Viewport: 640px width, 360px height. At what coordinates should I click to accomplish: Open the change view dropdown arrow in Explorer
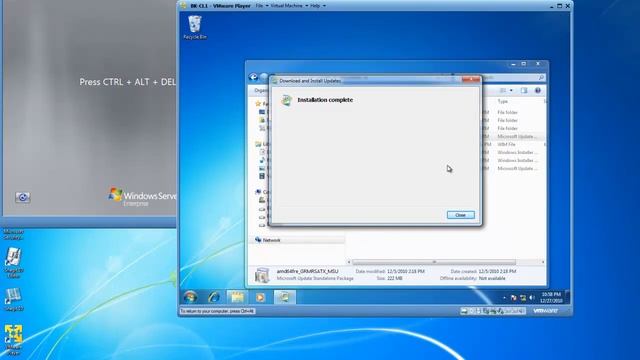click(x=511, y=91)
